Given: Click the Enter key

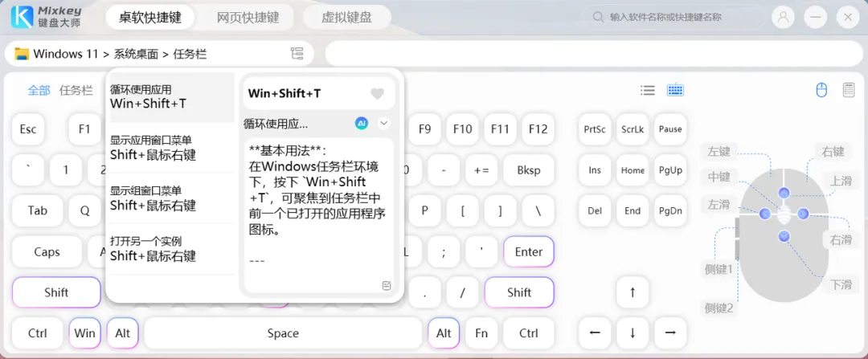Looking at the screenshot, I should pyautogui.click(x=529, y=251).
